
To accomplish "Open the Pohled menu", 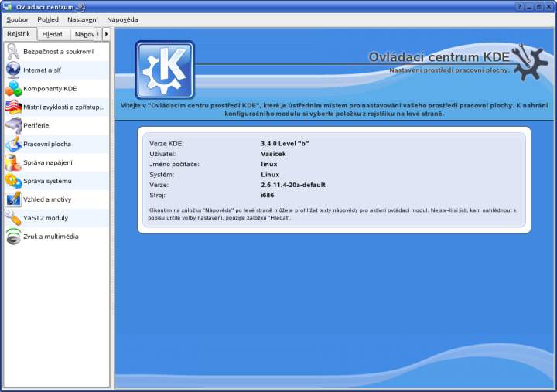I will pyautogui.click(x=48, y=20).
